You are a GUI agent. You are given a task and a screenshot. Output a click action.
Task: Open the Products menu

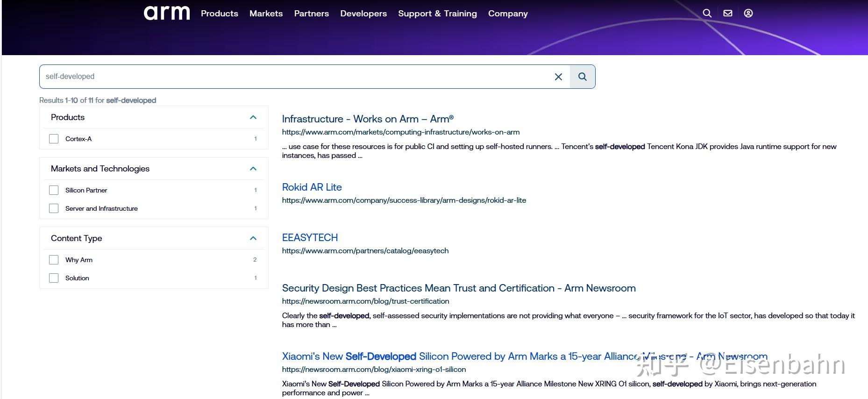click(x=220, y=14)
